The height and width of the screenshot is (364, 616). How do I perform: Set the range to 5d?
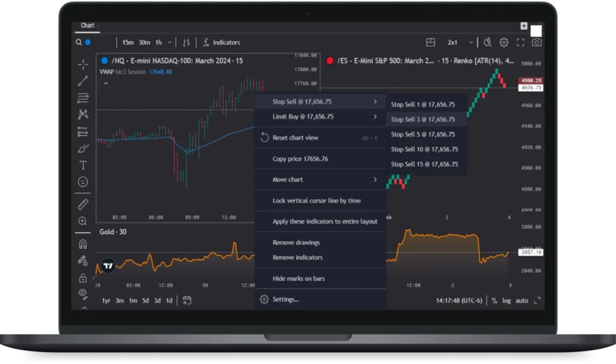[146, 300]
